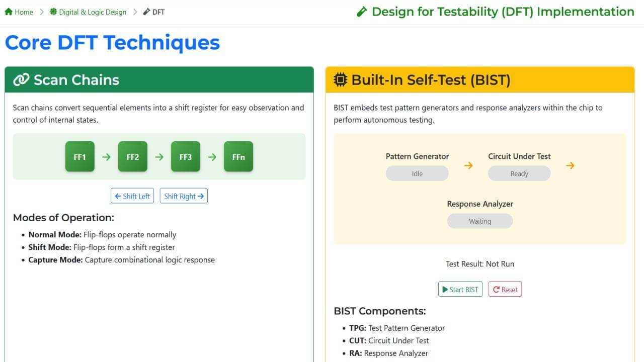Click the arrow between FF2 and FF3
This screenshot has width=644, height=362.
point(159,157)
